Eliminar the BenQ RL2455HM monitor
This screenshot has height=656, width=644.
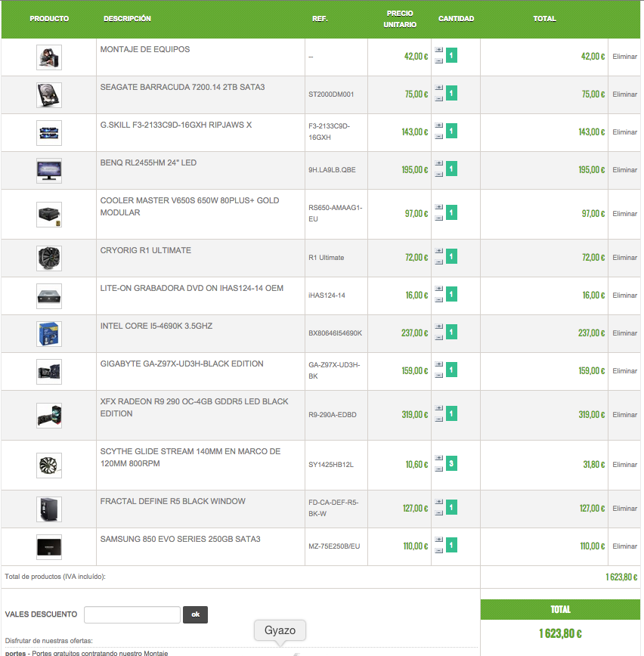click(625, 170)
